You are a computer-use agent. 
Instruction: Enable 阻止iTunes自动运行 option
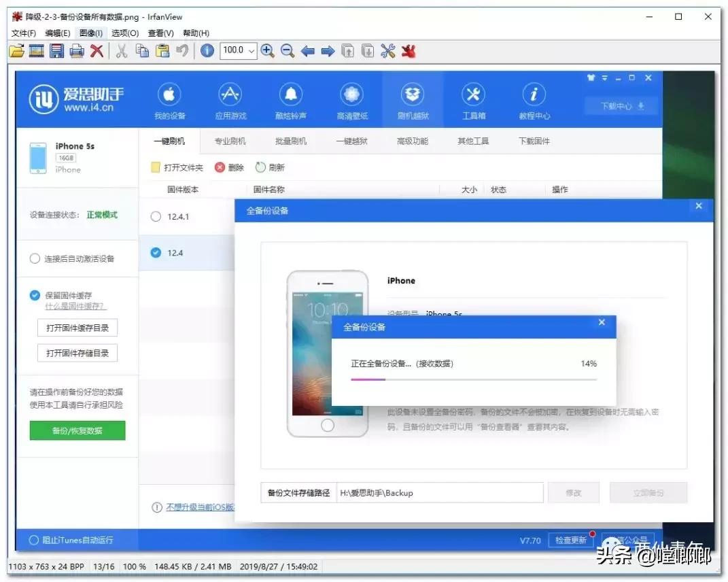coord(33,540)
